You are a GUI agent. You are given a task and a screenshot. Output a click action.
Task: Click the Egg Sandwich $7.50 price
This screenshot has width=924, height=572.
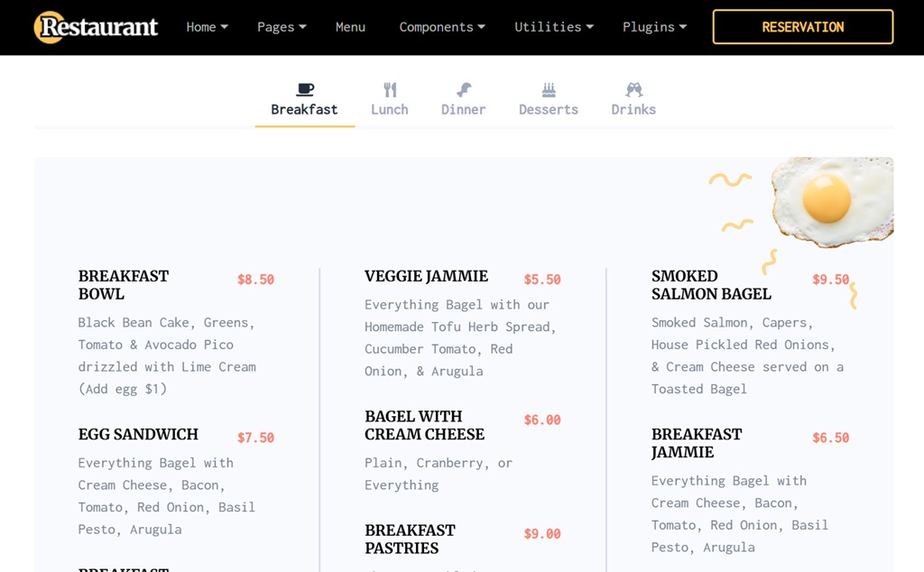255,438
